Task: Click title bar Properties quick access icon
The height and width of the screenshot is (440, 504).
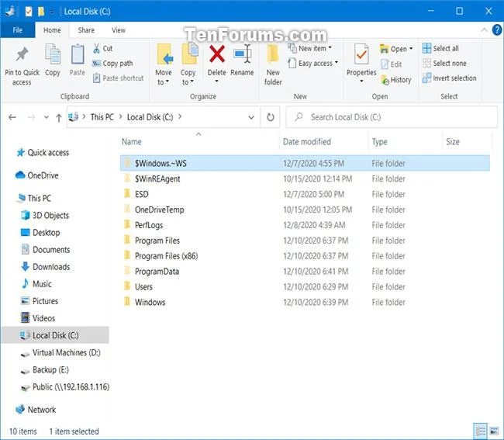Action: click(28, 12)
